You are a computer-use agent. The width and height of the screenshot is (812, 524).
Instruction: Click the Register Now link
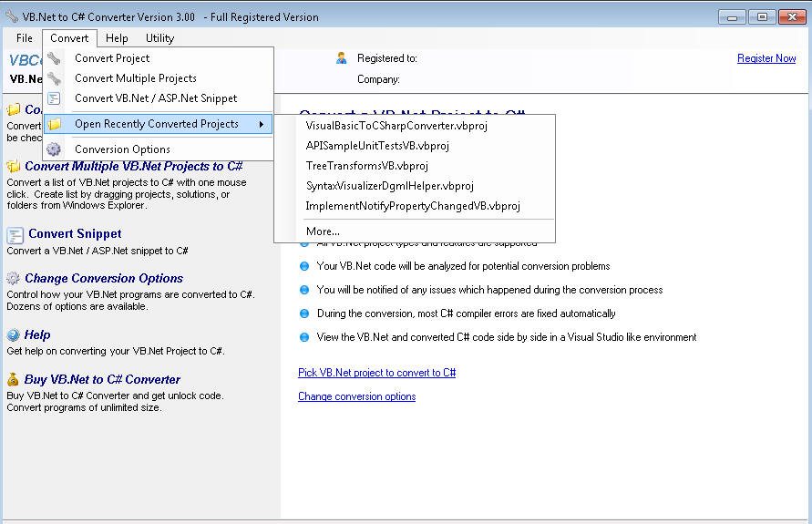point(766,58)
